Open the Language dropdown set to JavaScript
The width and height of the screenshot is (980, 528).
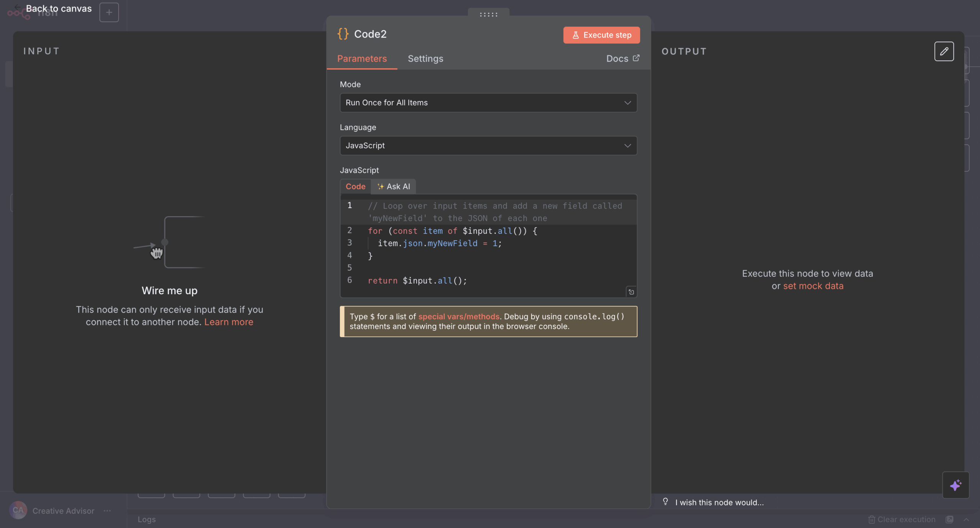488,146
